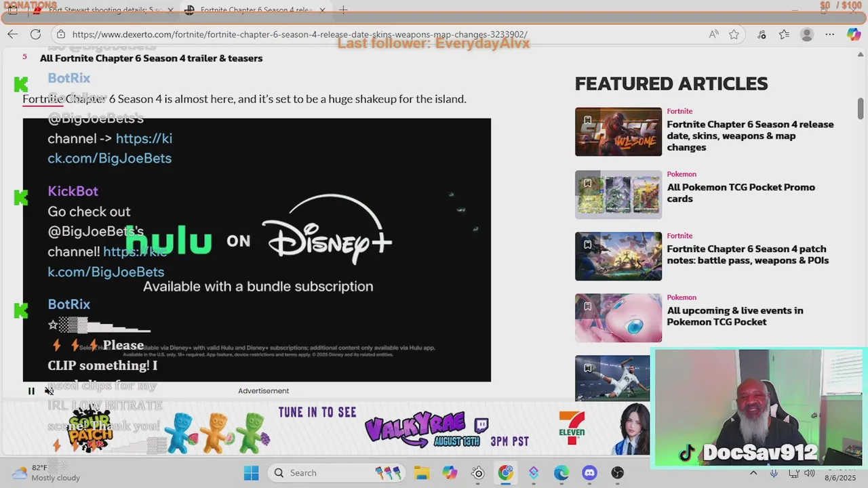This screenshot has width=868, height=488.
Task: Reload the Dexerto page
Action: coord(35,35)
